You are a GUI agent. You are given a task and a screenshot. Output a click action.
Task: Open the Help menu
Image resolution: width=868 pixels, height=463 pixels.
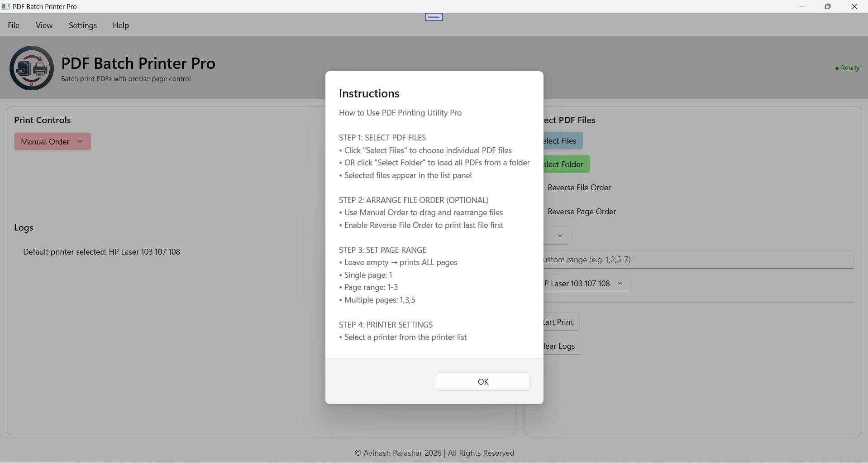[121, 25]
